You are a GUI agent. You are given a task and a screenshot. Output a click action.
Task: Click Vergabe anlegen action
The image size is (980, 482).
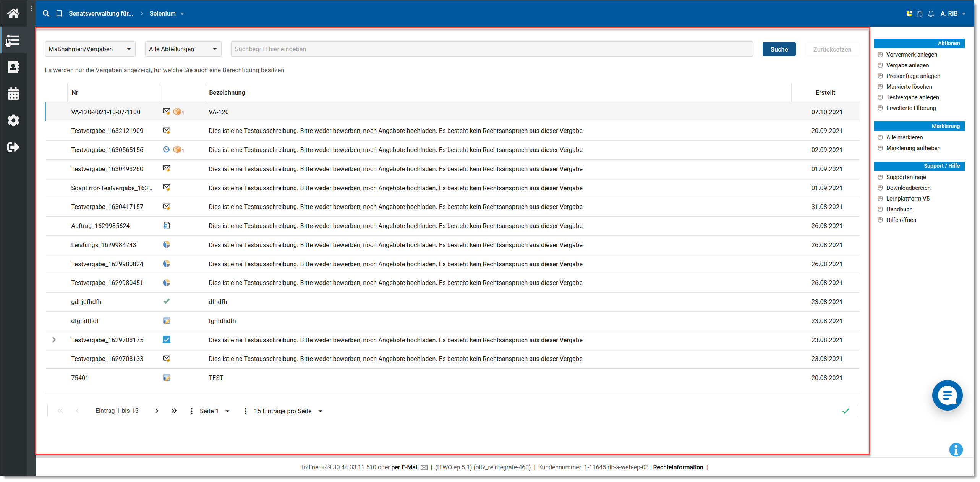point(907,65)
